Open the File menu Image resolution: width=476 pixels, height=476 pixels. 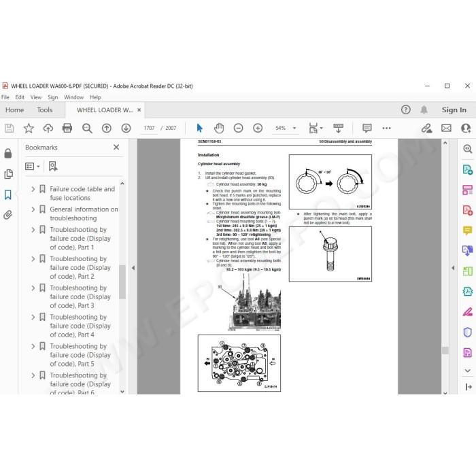coord(5,97)
